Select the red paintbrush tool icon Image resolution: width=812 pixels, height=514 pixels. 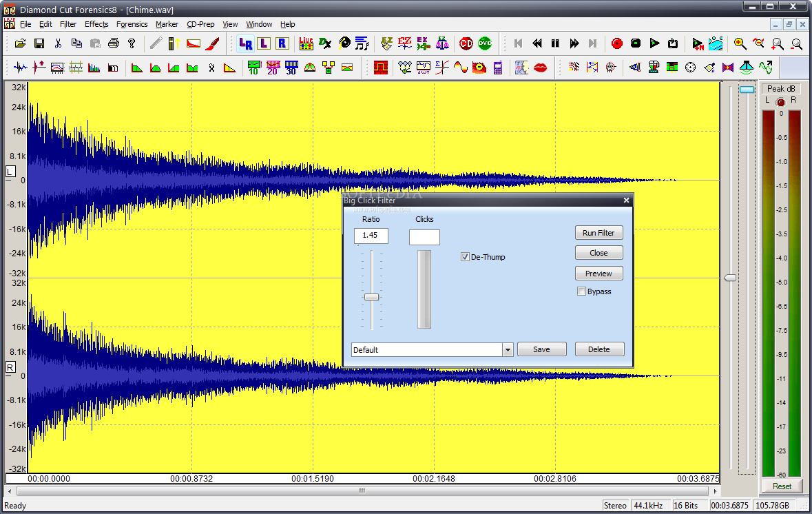pos(212,43)
